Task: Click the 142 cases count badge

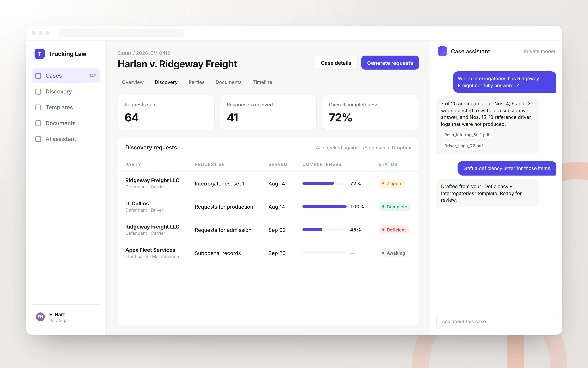Action: pyautogui.click(x=93, y=76)
